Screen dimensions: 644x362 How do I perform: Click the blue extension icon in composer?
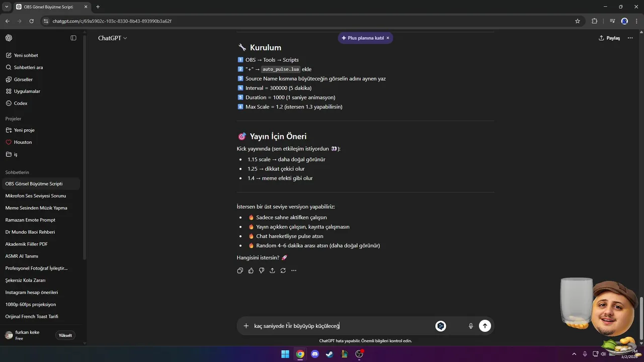[x=441, y=326]
